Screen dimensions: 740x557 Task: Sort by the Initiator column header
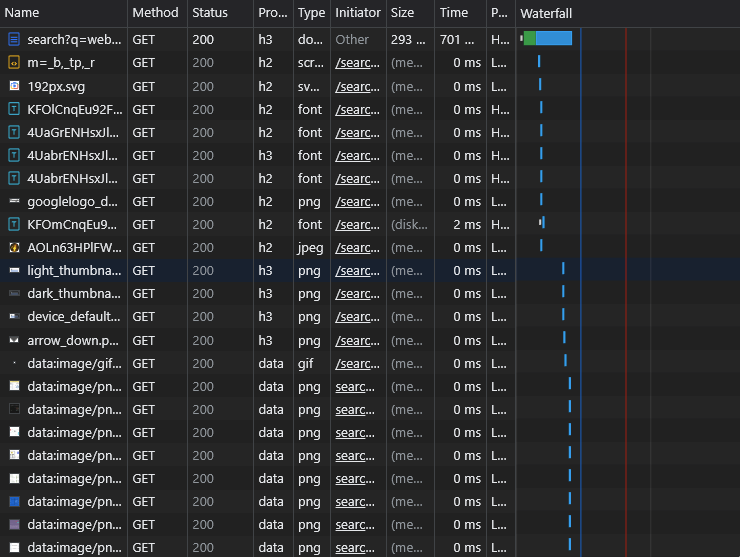(357, 13)
